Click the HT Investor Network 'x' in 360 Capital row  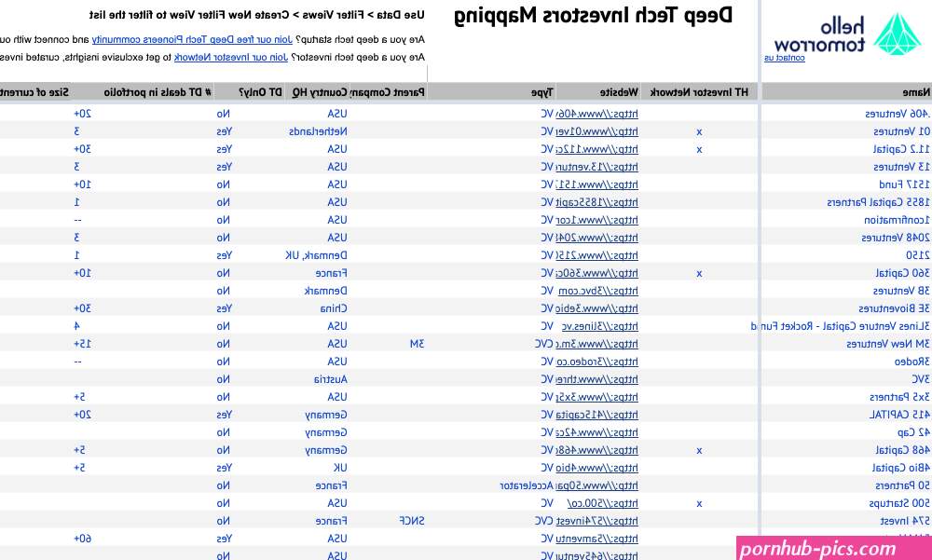699,274
